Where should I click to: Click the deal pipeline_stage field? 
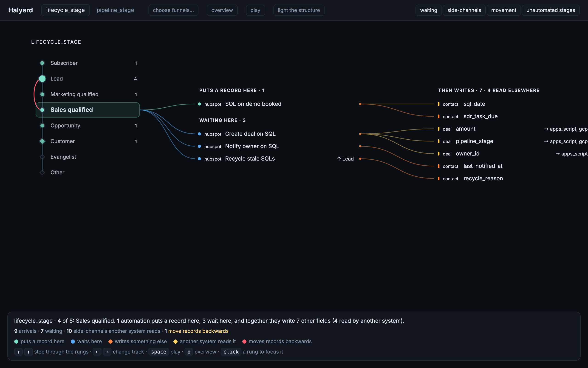point(466,141)
